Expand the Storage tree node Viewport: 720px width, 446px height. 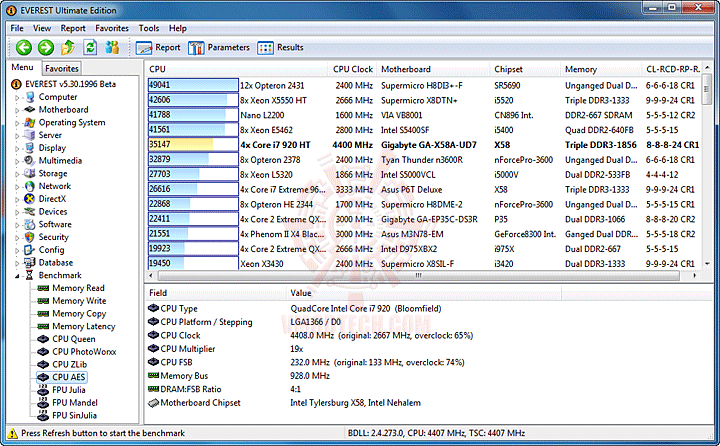click(x=17, y=174)
